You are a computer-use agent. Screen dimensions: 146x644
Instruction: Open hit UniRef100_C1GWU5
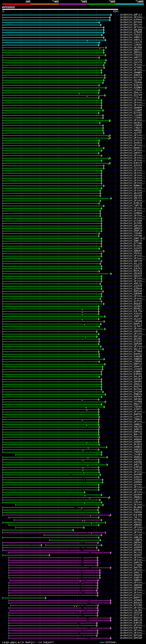(x=131, y=110)
